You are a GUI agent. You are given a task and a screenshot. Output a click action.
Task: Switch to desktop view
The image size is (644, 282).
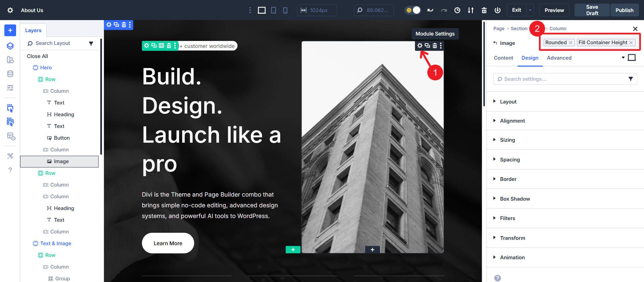[x=262, y=10]
